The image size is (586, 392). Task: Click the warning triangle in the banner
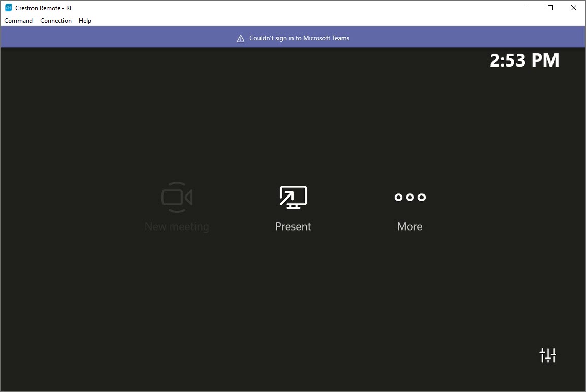point(240,38)
